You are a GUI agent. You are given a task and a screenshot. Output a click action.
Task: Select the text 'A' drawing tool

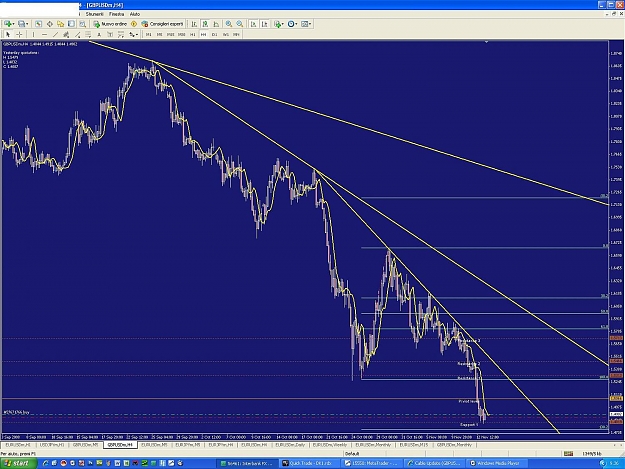tap(99, 35)
